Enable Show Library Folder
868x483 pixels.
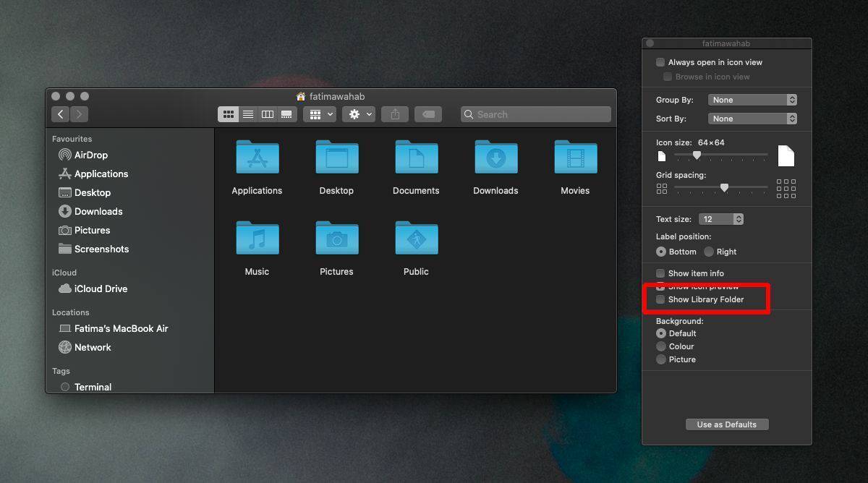(660, 299)
